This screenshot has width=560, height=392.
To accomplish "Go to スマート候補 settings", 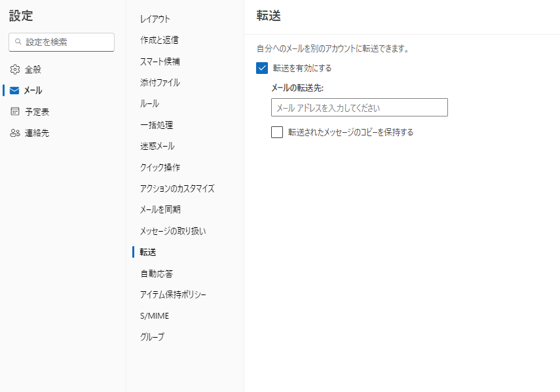I will click(160, 62).
